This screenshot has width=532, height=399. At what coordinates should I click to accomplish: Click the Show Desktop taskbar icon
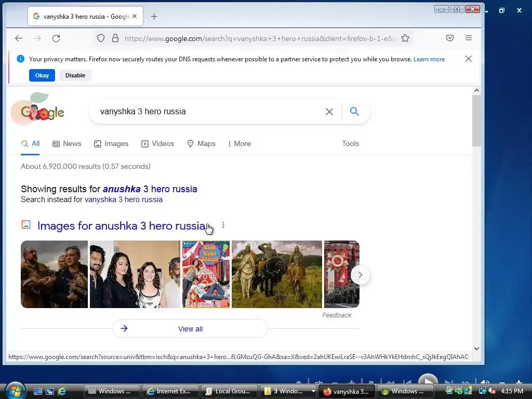point(37,391)
